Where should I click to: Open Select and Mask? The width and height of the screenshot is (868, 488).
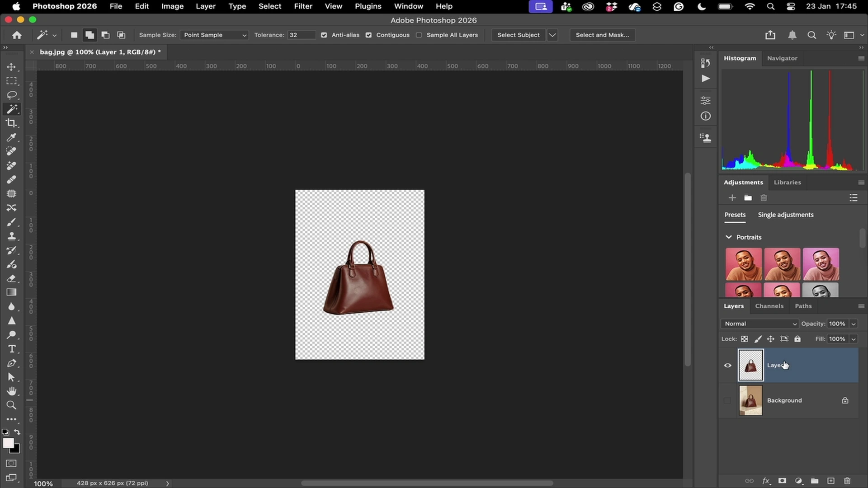coord(602,35)
